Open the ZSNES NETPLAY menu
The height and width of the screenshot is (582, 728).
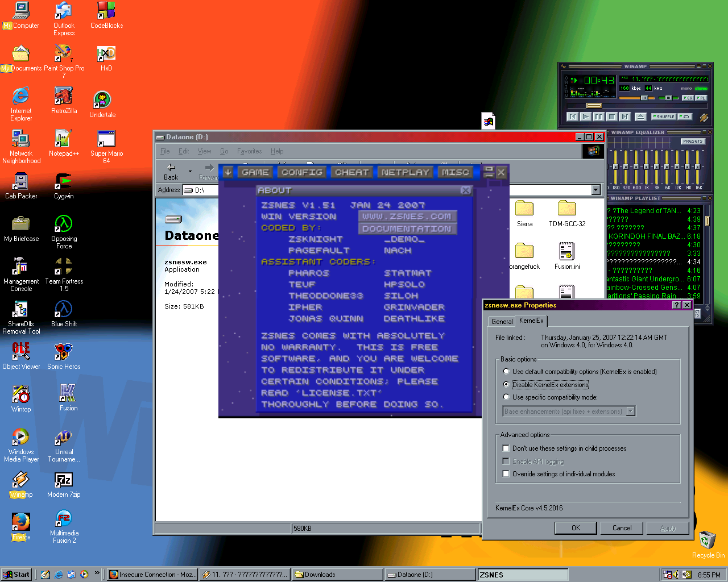tap(406, 172)
